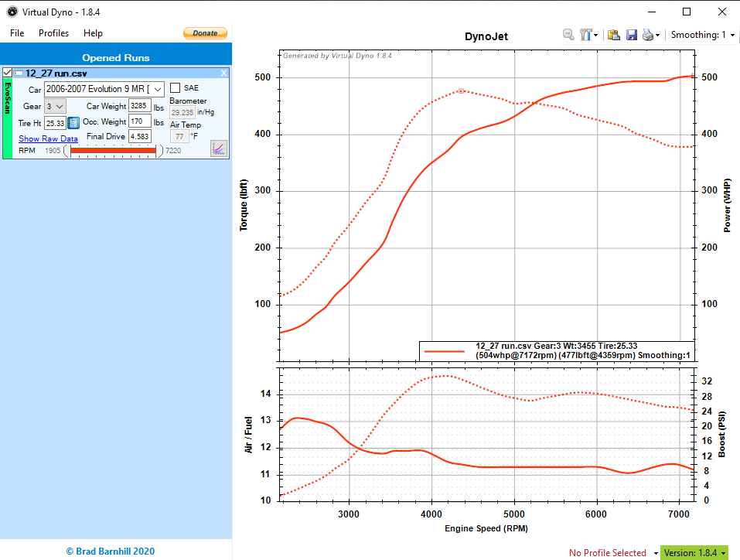
Task: Click the Car Weight input field
Action: 139,106
